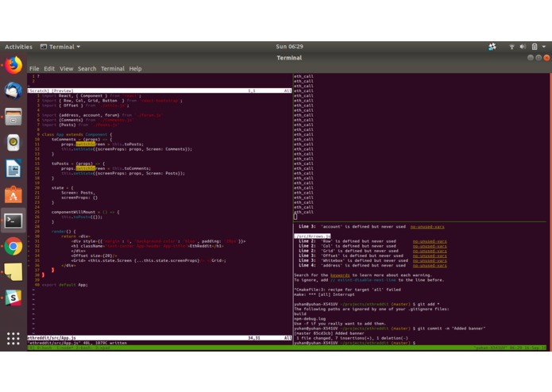This screenshot has height=392, width=552.
Task: Click the componentWillMount code line
Action: (85, 212)
